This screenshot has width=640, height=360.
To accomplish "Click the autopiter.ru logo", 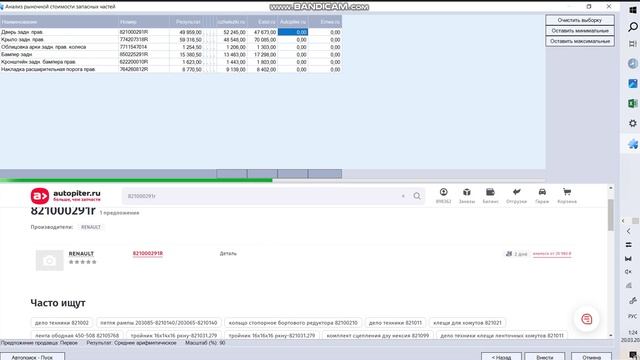I will 65,196.
